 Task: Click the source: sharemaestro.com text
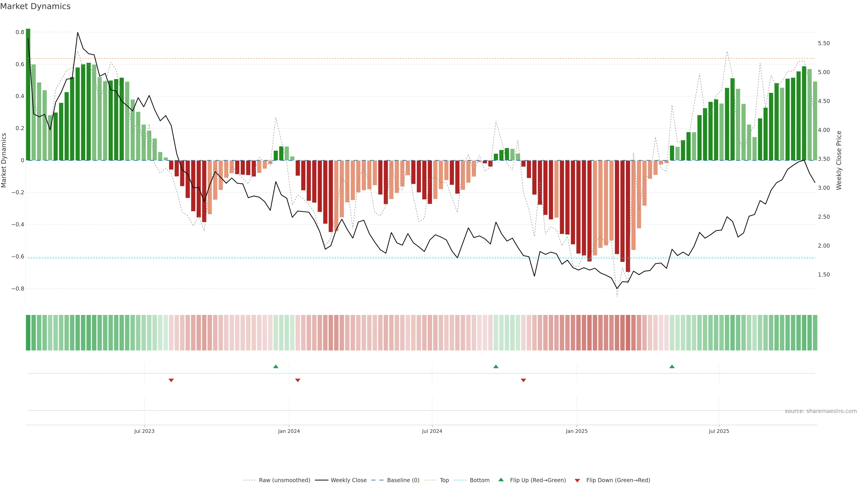click(x=821, y=411)
